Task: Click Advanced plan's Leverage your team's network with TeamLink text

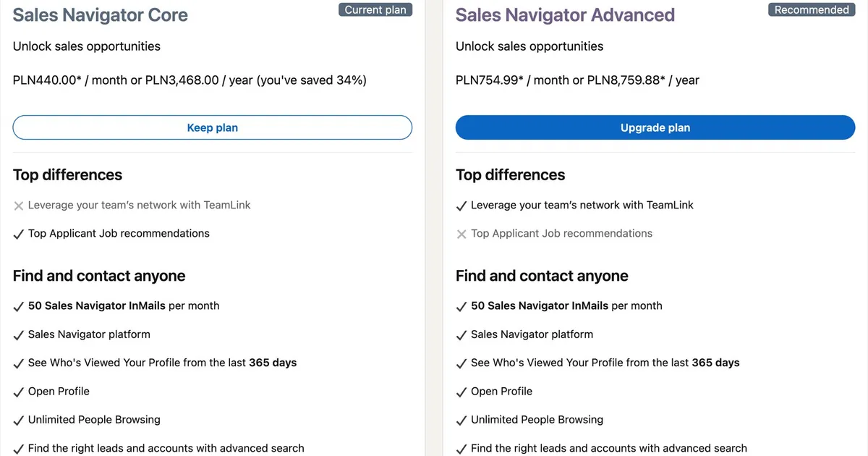Action: coord(582,205)
